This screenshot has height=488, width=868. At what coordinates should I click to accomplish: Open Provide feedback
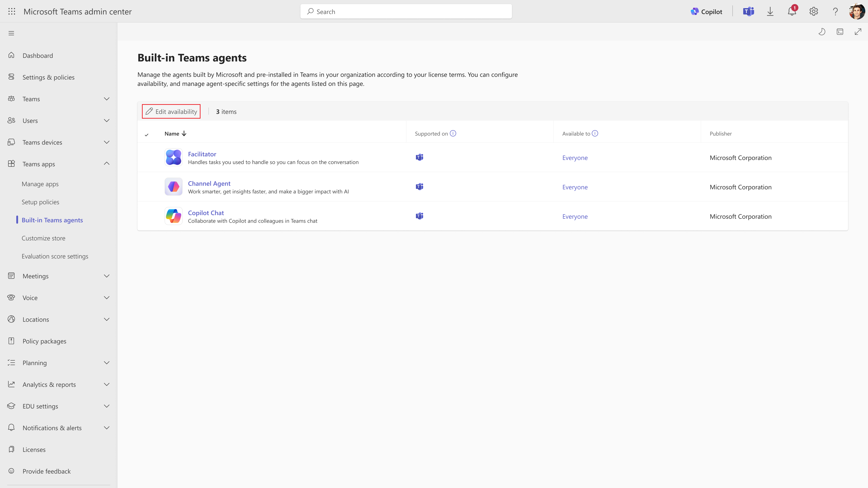(47, 471)
